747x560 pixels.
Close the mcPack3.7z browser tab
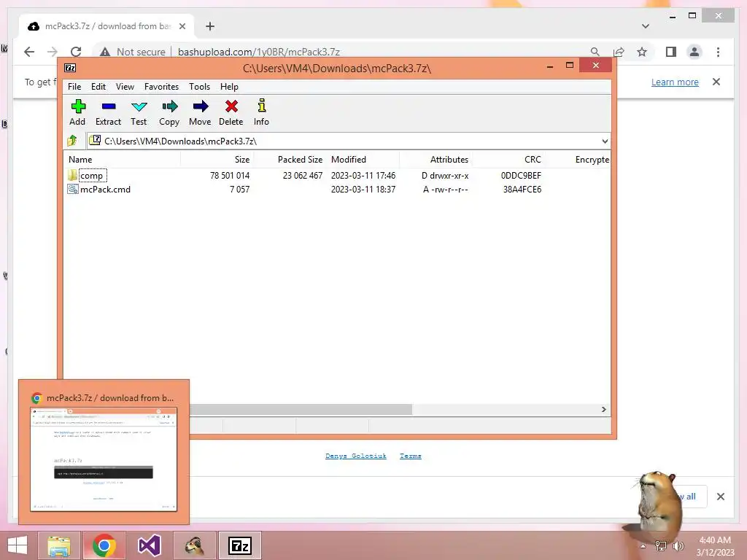tap(182, 26)
